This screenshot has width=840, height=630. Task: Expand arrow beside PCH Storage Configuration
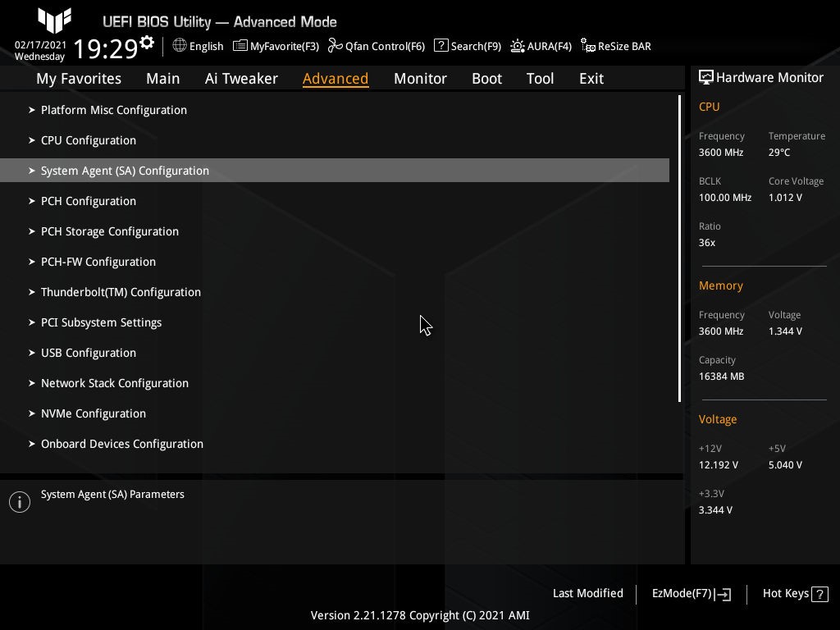point(32,231)
